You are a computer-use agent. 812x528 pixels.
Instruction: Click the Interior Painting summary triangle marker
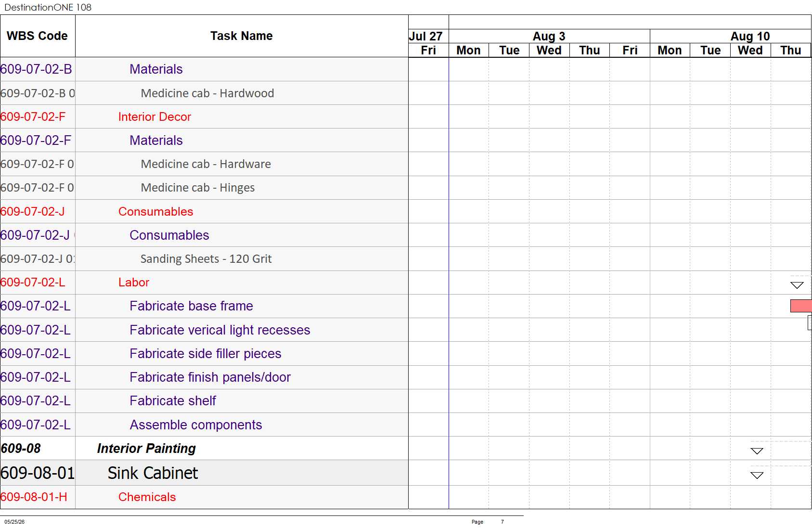[757, 451]
